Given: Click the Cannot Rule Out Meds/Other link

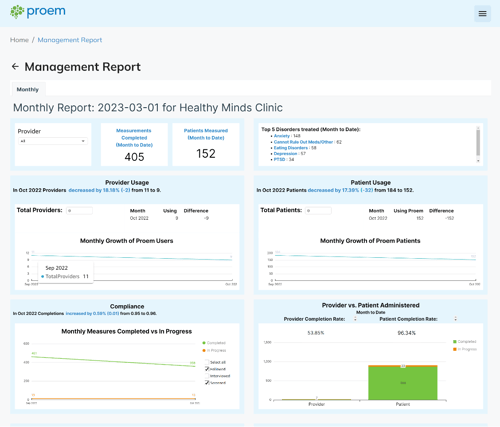Looking at the screenshot, I should coord(303,142).
